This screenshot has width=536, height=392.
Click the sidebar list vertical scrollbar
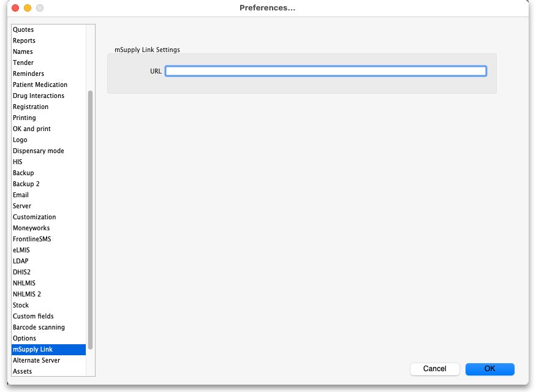pyautogui.click(x=91, y=219)
